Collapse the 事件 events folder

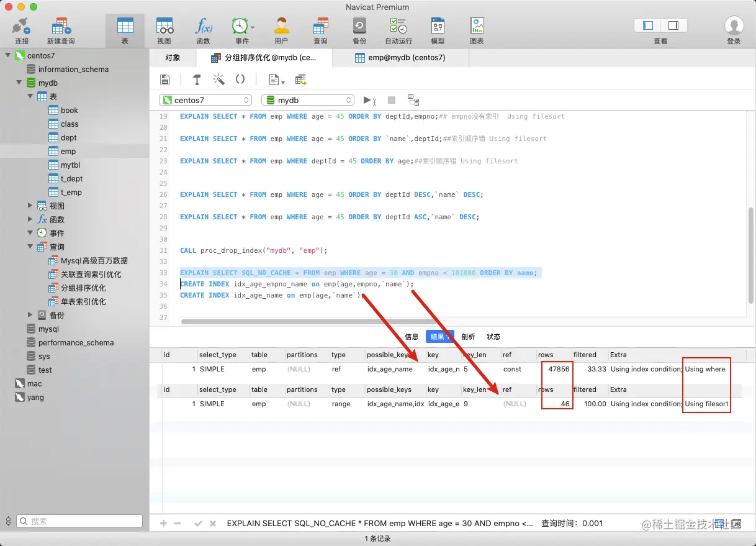point(30,233)
